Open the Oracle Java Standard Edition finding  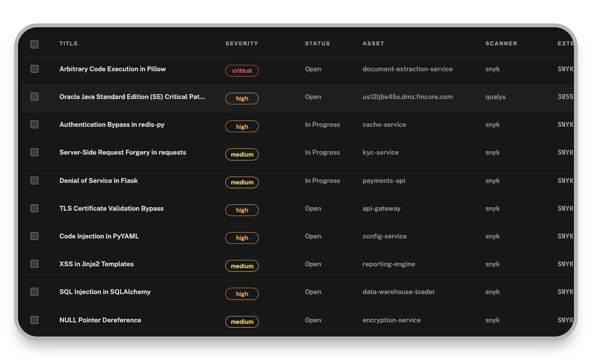coord(132,97)
